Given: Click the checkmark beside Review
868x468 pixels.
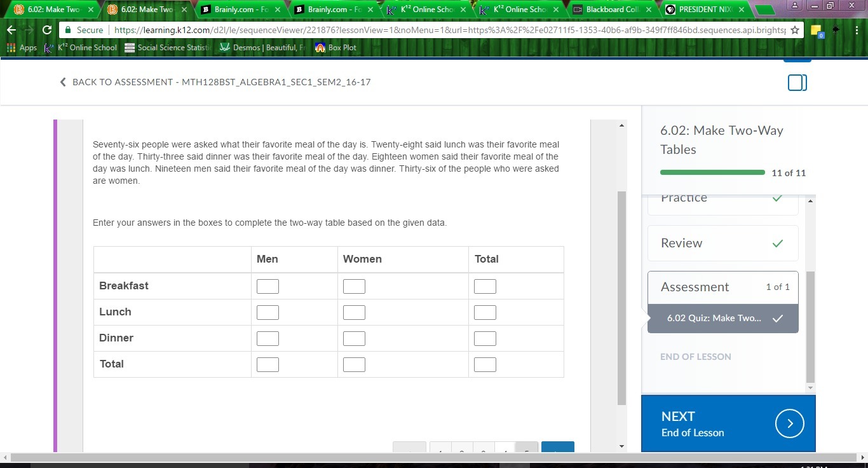Looking at the screenshot, I should [x=778, y=243].
